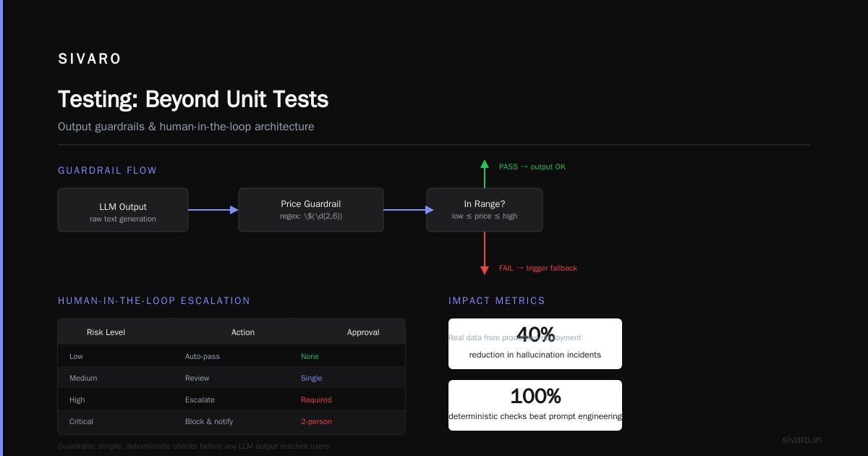
Task: Select the Low risk level cell
Action: click(x=76, y=356)
